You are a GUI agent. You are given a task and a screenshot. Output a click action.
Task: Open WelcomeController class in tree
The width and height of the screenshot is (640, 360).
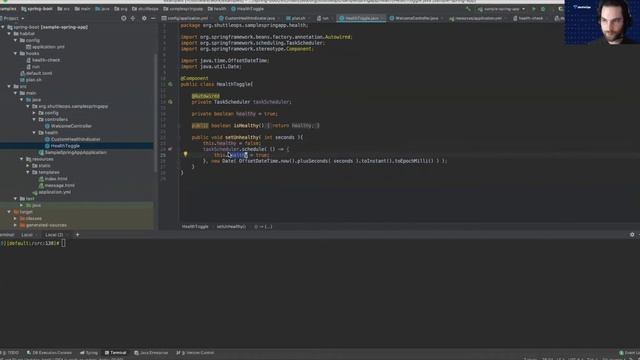pos(68,126)
